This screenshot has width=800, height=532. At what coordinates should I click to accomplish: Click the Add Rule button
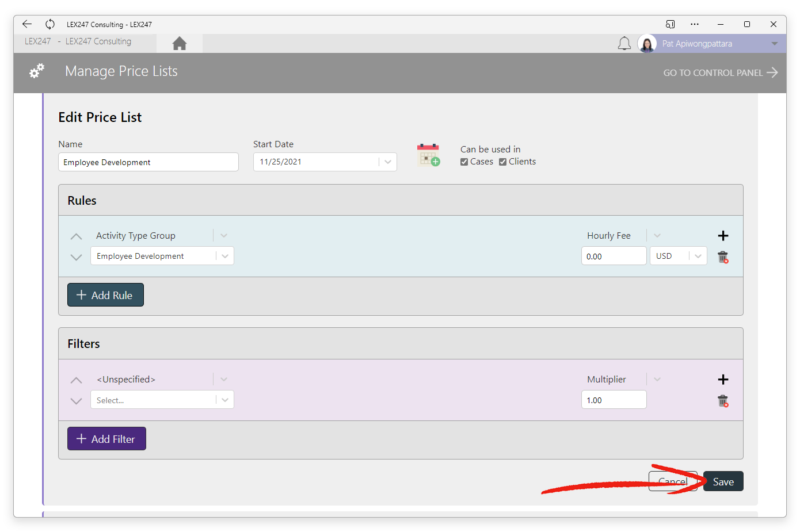[x=105, y=295]
